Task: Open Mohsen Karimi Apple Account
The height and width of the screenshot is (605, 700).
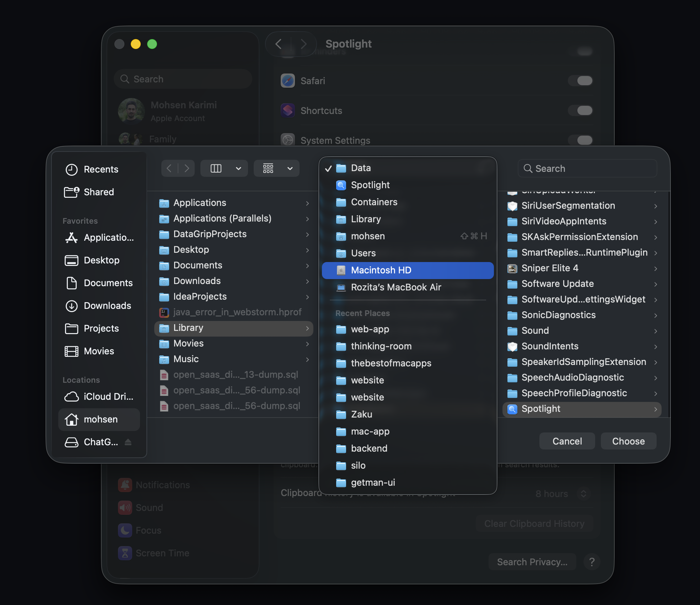Action: click(x=183, y=111)
